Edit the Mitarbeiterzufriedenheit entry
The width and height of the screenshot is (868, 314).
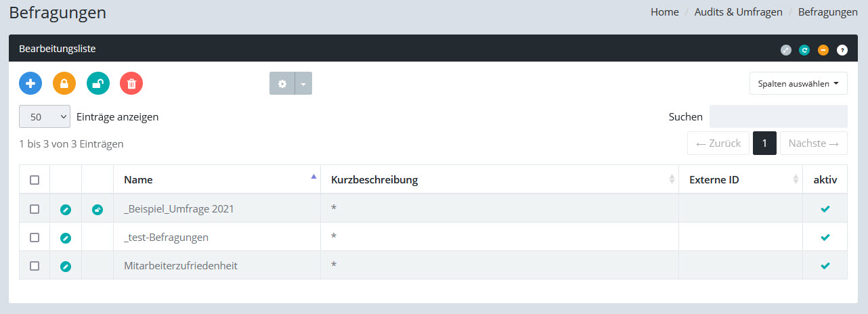click(65, 266)
